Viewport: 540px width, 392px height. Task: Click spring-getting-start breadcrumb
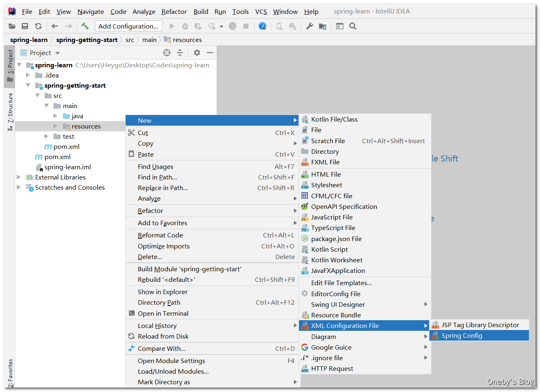87,40
